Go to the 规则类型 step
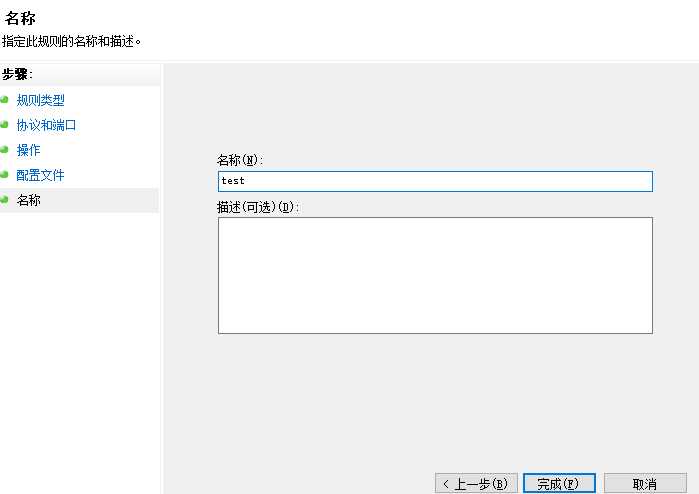This screenshot has width=699, height=494. pos(41,100)
